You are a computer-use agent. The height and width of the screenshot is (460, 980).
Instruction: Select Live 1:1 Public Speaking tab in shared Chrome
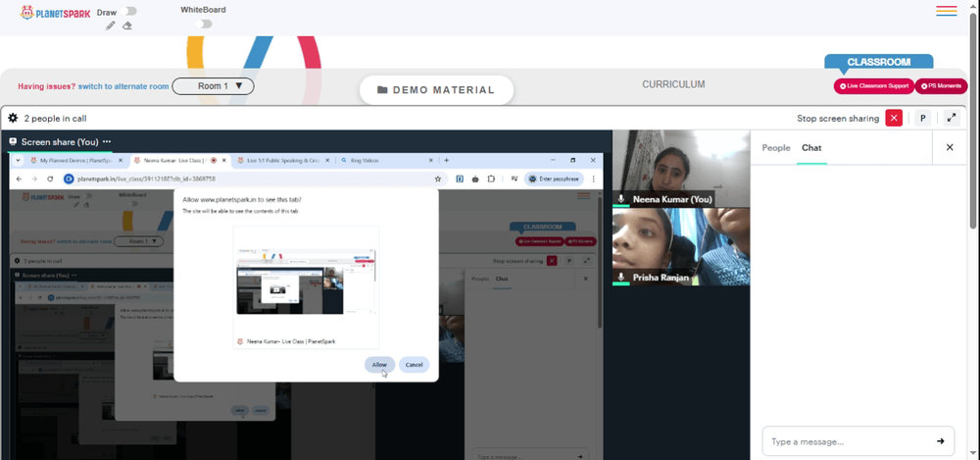coord(283,160)
